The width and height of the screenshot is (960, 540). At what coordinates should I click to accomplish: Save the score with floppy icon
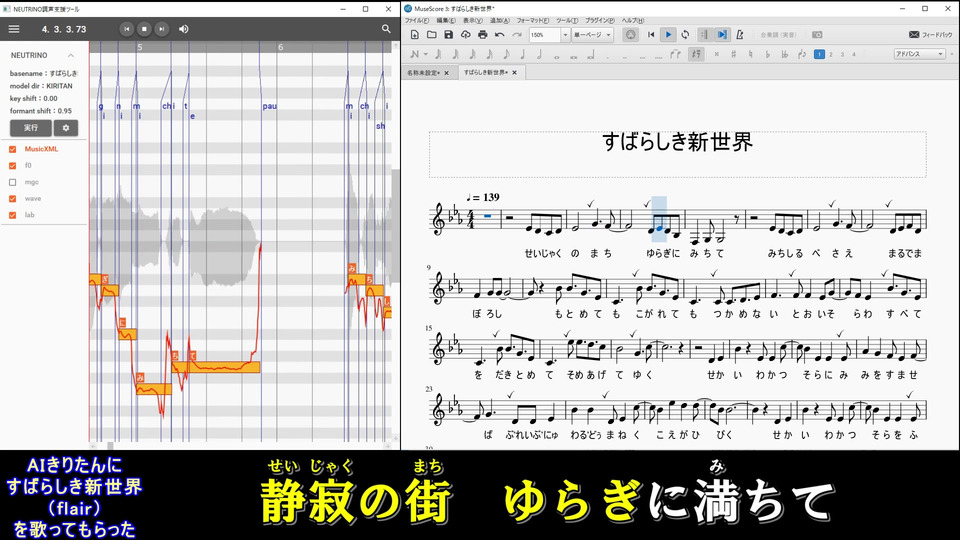449,35
